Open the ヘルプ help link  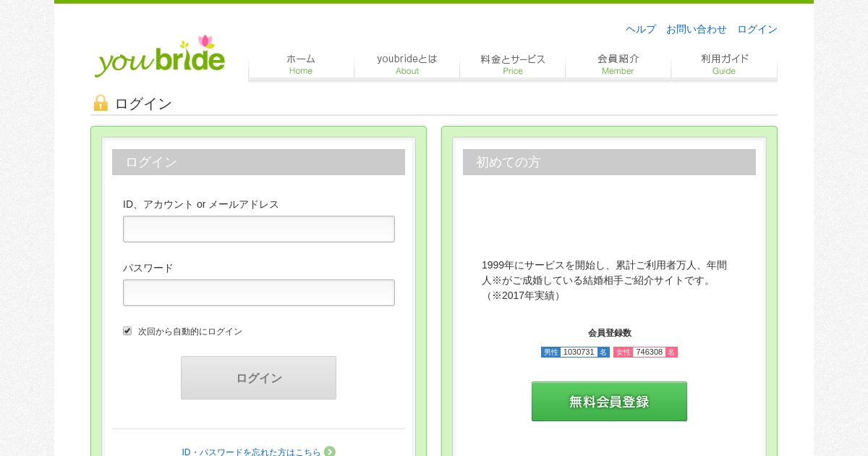[641, 29]
